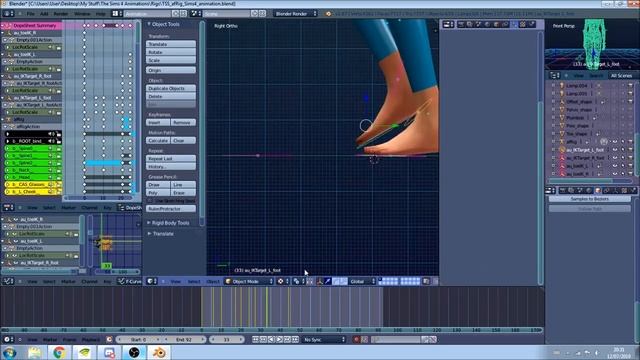Open the 3D viewport editor type icon
This screenshot has width=640, height=360.
[x=151, y=281]
